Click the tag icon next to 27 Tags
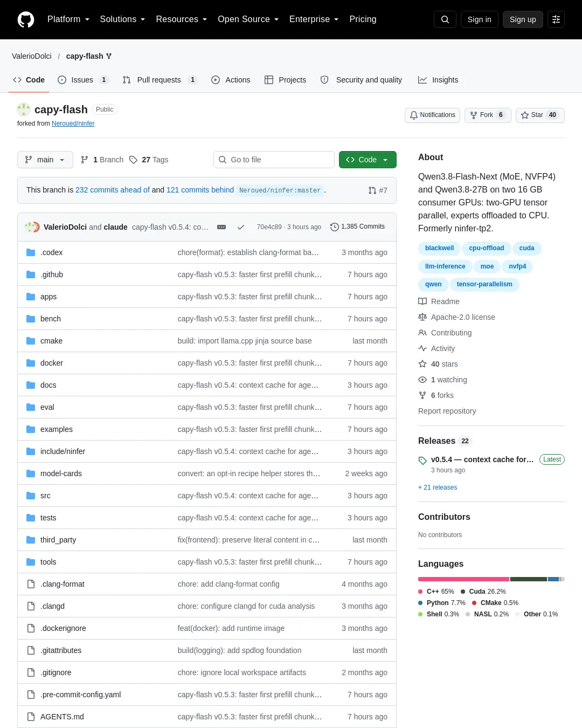This screenshot has width=582, height=728. tap(134, 160)
